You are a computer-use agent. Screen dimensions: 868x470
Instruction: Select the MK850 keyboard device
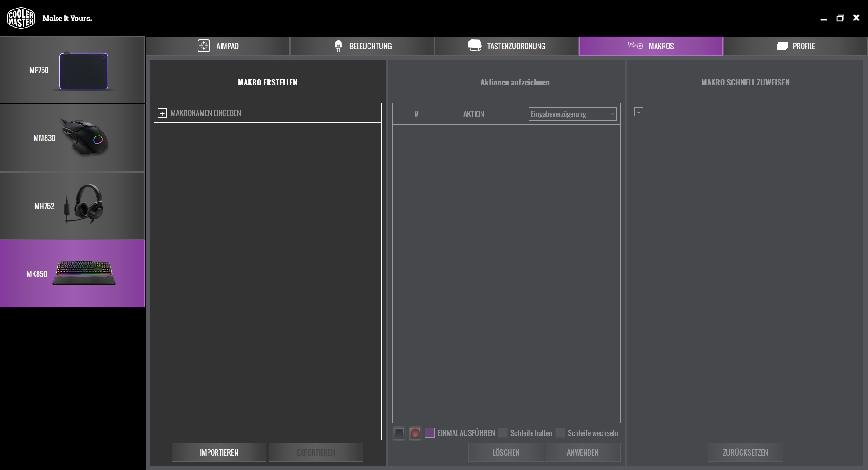72,274
